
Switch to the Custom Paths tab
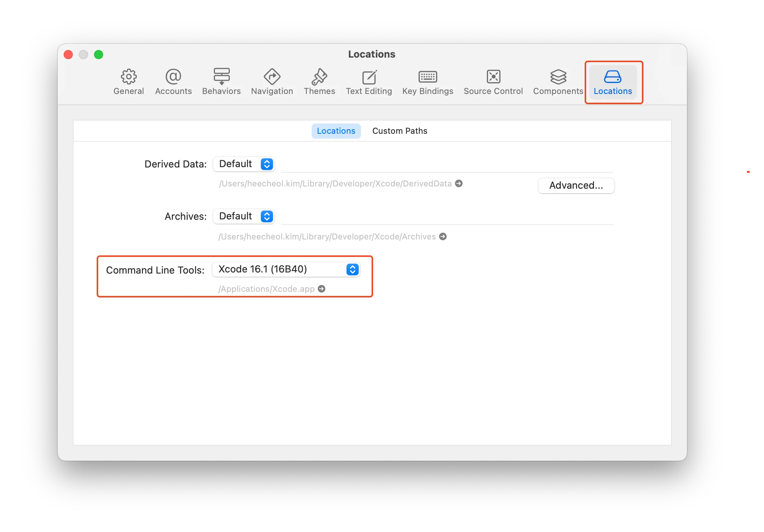(400, 131)
